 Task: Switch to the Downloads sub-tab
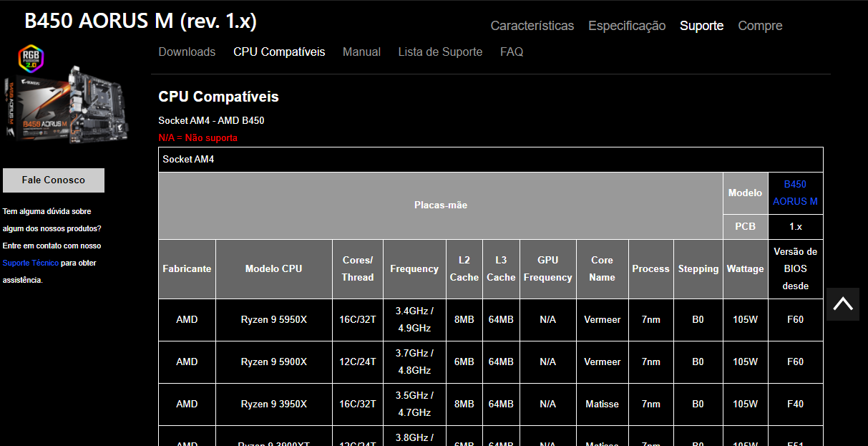[x=187, y=52]
